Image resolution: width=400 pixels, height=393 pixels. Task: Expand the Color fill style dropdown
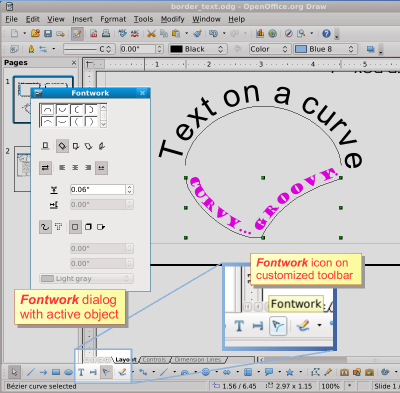269,49
